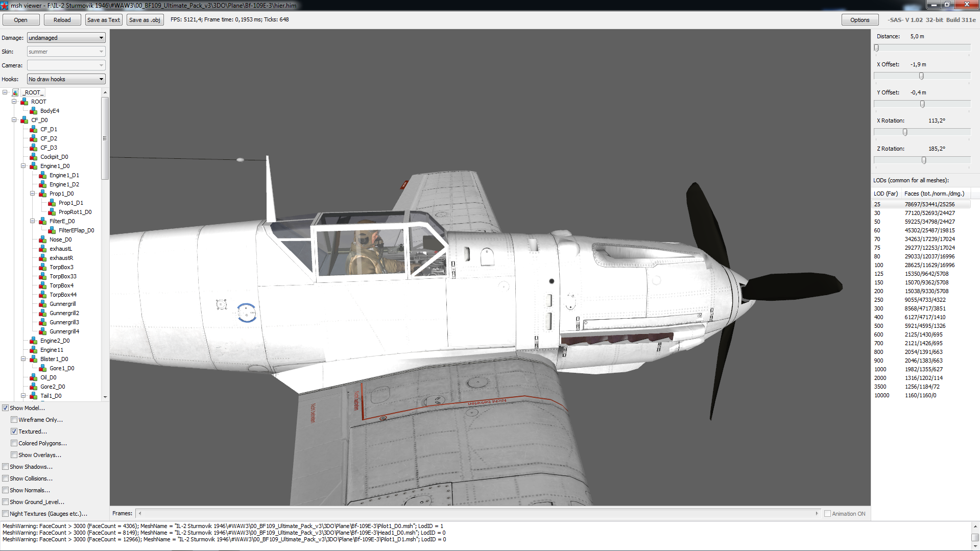980x551 pixels.
Task: Open the Damage dropdown
Action: pyautogui.click(x=66, y=38)
